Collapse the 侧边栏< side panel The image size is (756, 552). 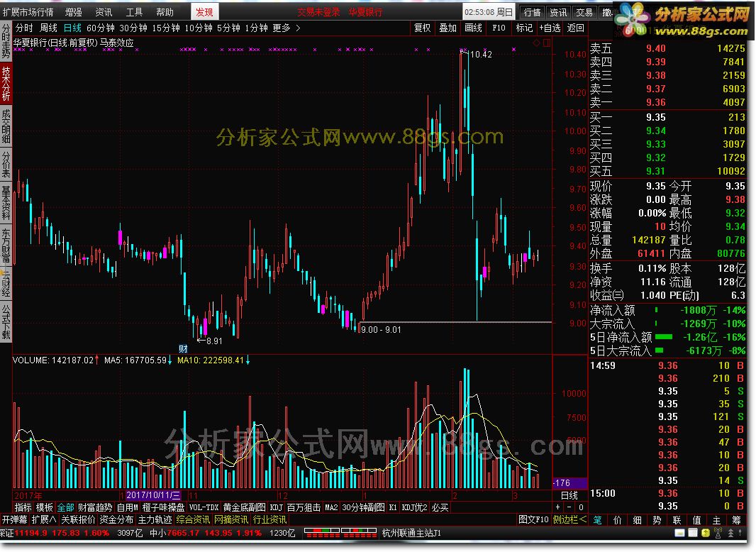click(x=569, y=519)
